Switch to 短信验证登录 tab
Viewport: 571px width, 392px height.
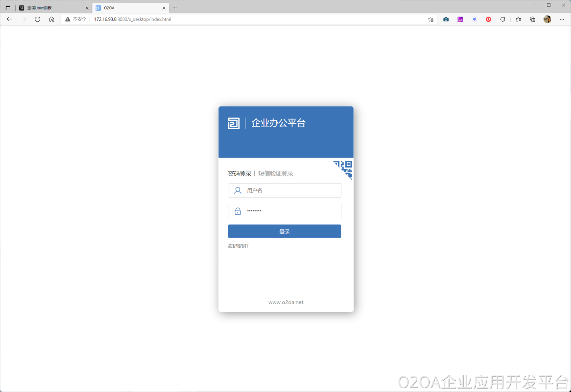(276, 174)
